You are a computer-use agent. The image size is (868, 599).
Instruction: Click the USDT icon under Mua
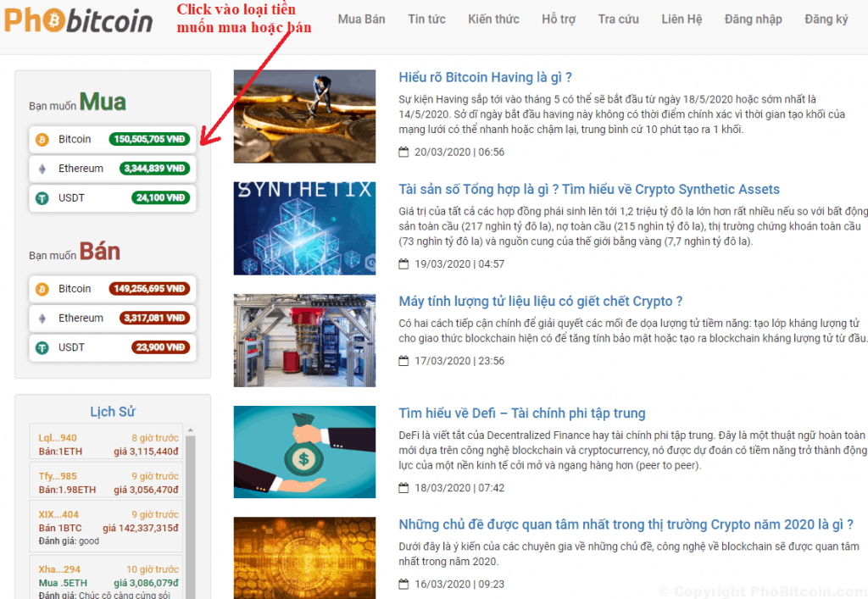[x=42, y=198]
